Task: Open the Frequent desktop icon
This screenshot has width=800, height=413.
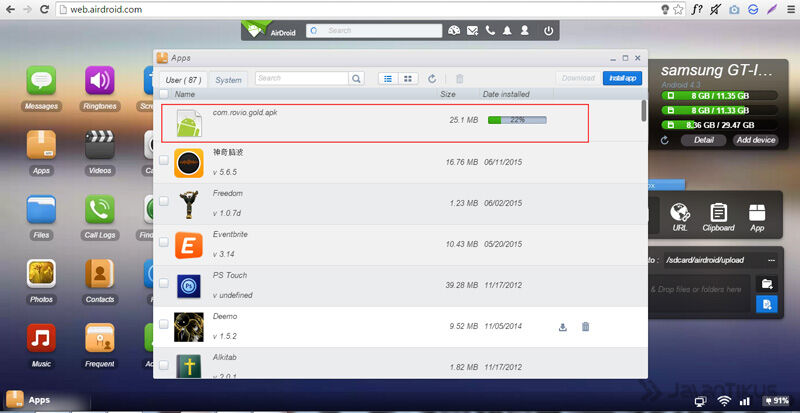Action: click(99, 338)
